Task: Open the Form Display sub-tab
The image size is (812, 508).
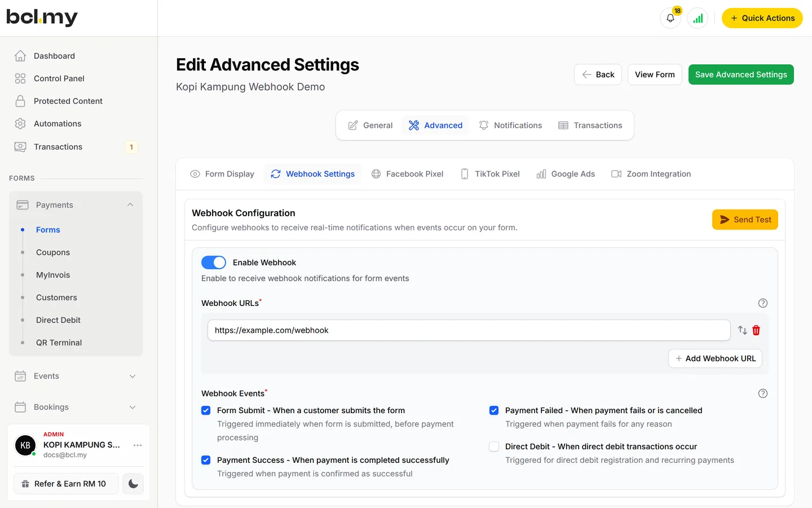Action: [222, 174]
